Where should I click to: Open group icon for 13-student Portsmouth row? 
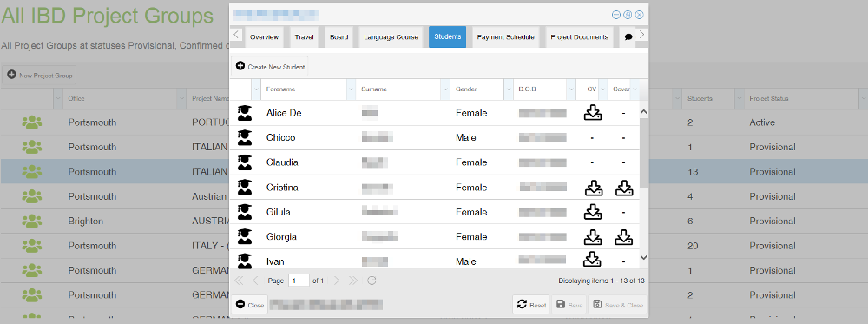click(31, 172)
